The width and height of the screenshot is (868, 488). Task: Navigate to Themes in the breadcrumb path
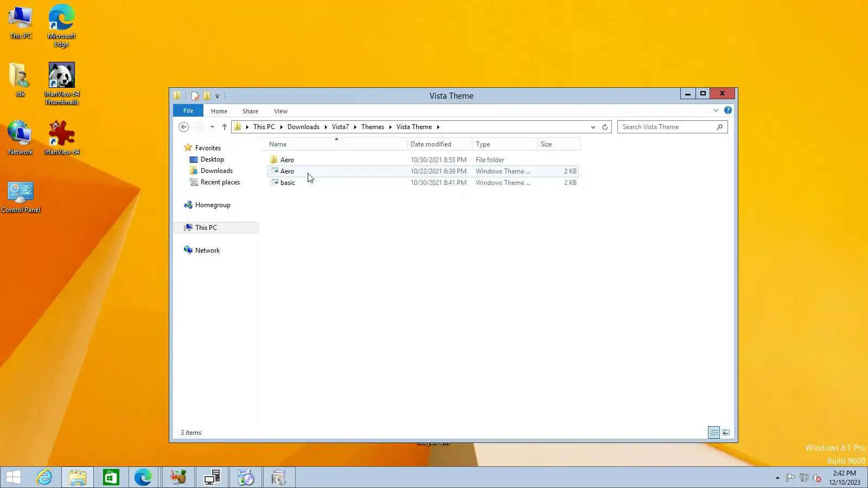click(x=373, y=127)
